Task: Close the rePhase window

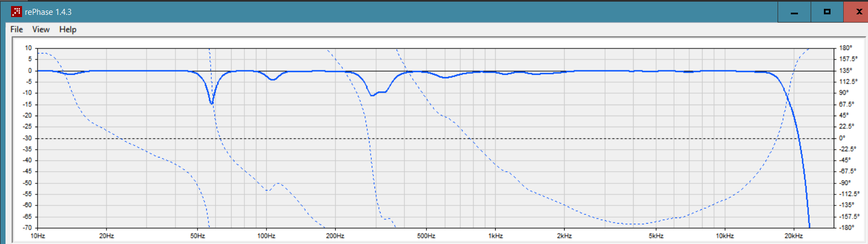Action: point(857,12)
